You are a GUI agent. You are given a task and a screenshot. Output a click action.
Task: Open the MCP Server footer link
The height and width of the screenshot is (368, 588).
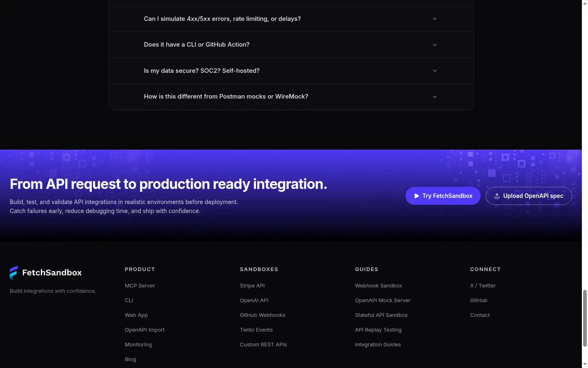click(x=140, y=286)
